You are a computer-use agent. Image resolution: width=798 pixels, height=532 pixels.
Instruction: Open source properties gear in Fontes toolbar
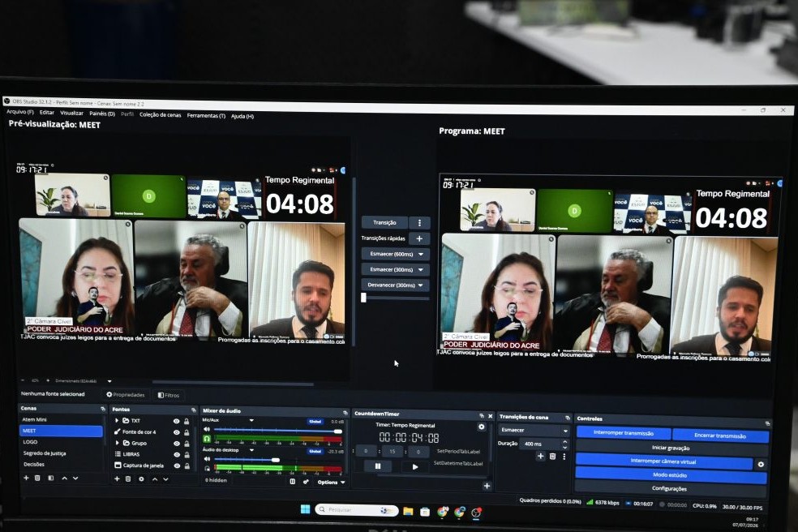point(141,479)
